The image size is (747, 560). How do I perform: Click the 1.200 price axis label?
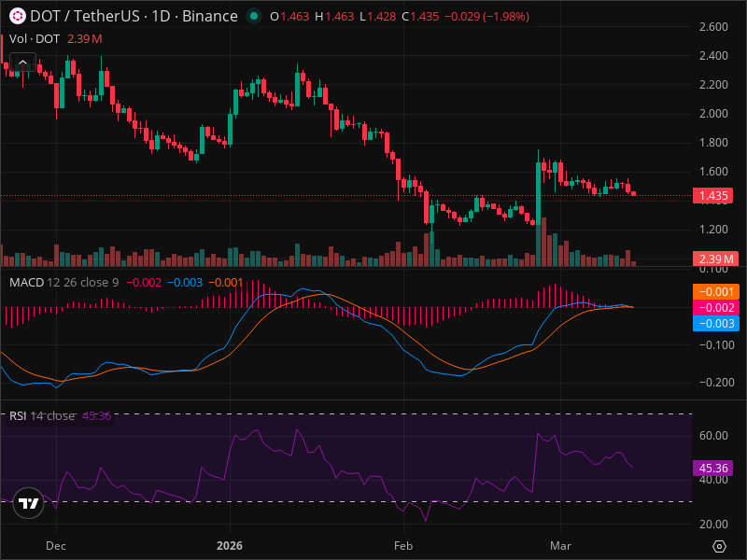tap(713, 230)
